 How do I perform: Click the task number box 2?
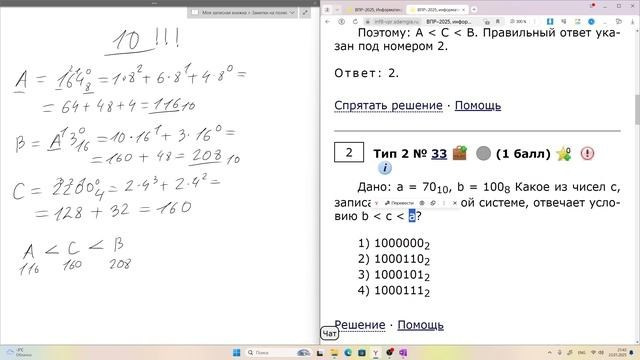[349, 153]
